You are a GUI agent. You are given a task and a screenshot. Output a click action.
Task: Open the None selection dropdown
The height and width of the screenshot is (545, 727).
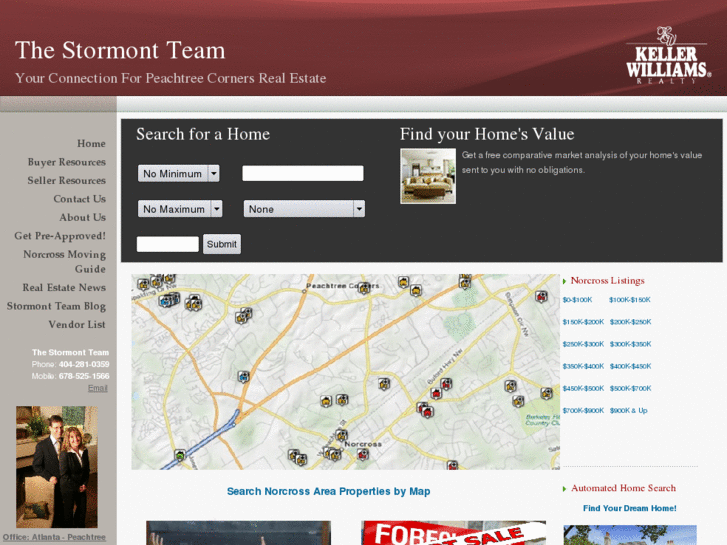coord(304,209)
